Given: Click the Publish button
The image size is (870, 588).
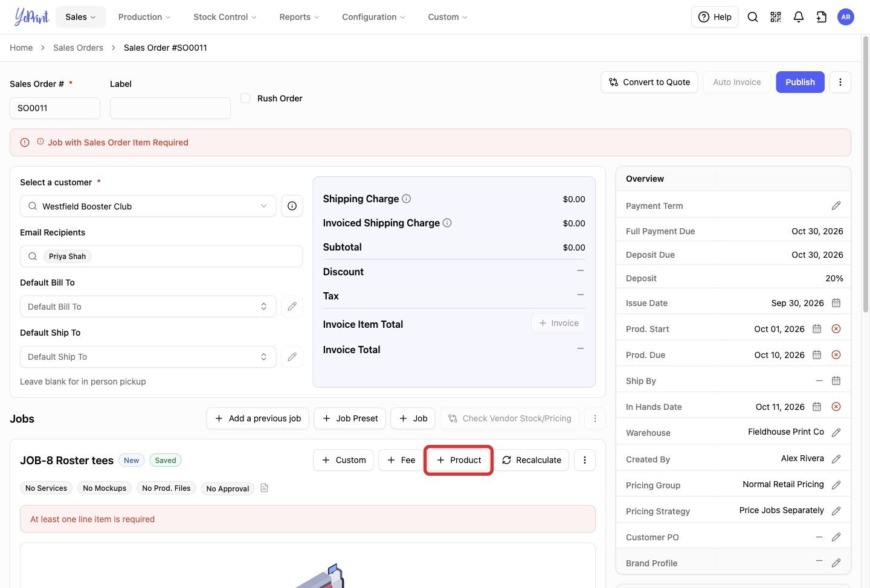Looking at the screenshot, I should (801, 82).
